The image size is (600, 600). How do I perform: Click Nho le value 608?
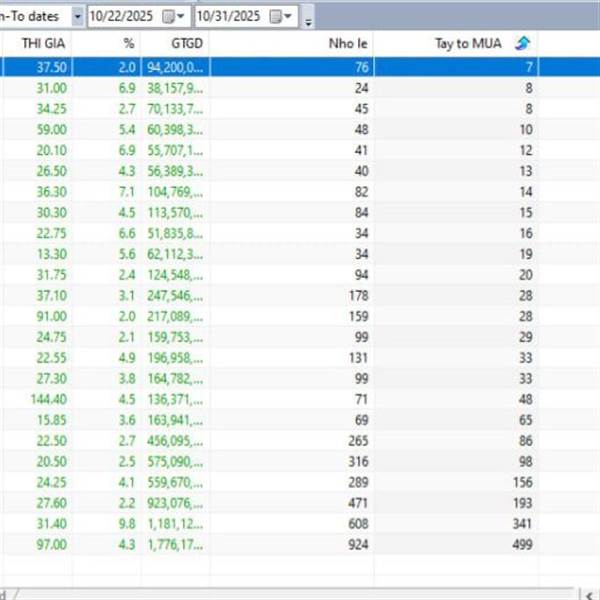tap(359, 523)
